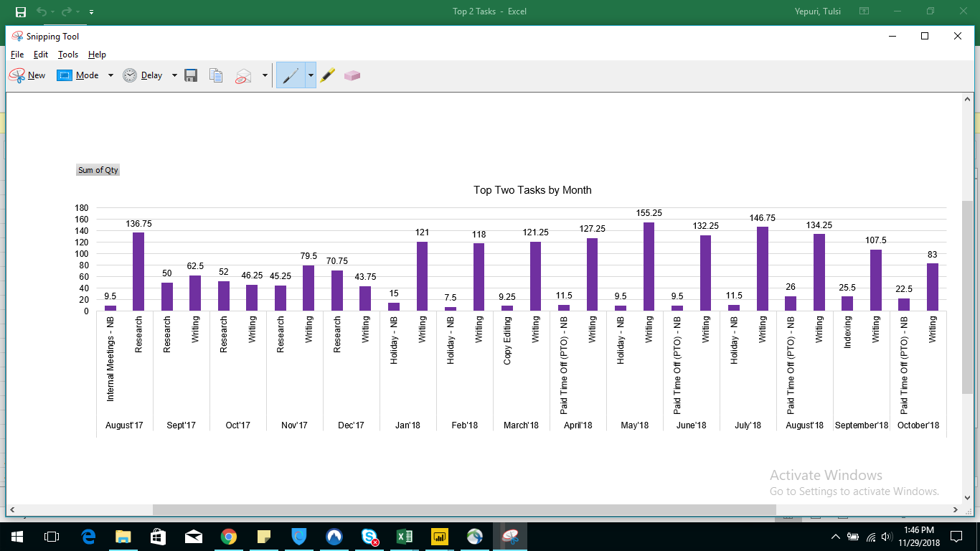Screen dimensions: 980x551
Task: Click the vertical scrollbar thumb in Snipping Tool
Action: point(967,297)
